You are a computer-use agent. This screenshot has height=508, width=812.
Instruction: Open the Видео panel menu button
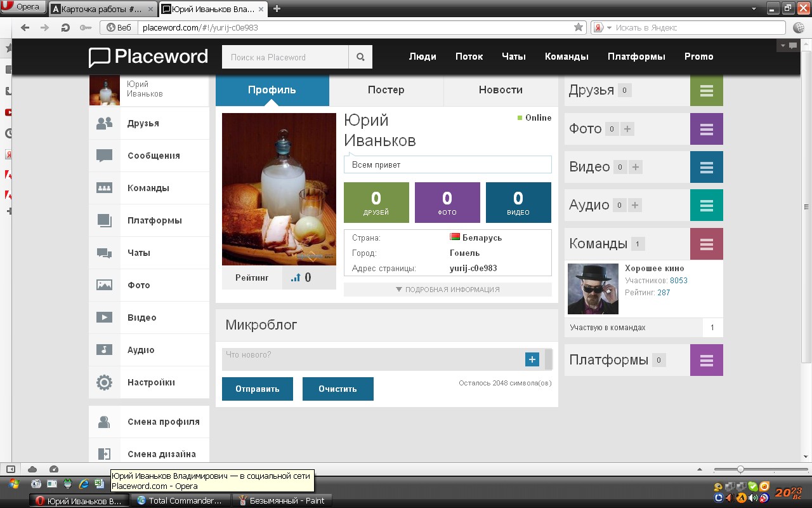point(707,167)
